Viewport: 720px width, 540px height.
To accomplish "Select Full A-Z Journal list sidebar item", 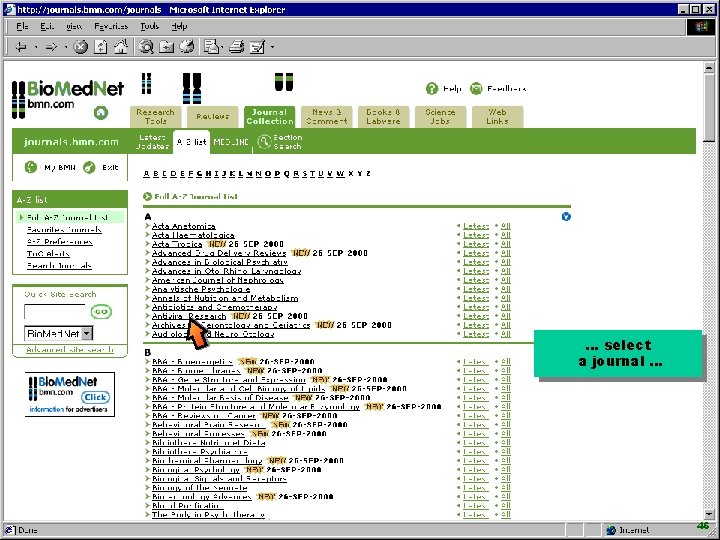I will pyautogui.click(x=70, y=217).
